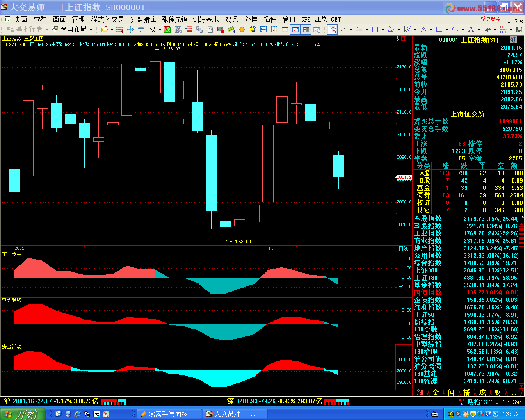Viewport: 525px width, 420px height.
Task: Open the 训练基地 menu
Action: click(206, 19)
